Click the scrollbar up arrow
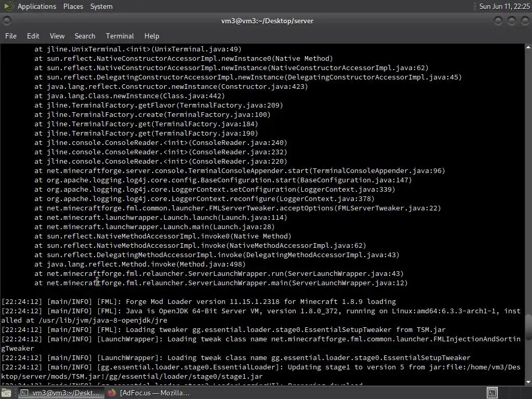The width and height of the screenshot is (532, 399). tap(528, 48)
